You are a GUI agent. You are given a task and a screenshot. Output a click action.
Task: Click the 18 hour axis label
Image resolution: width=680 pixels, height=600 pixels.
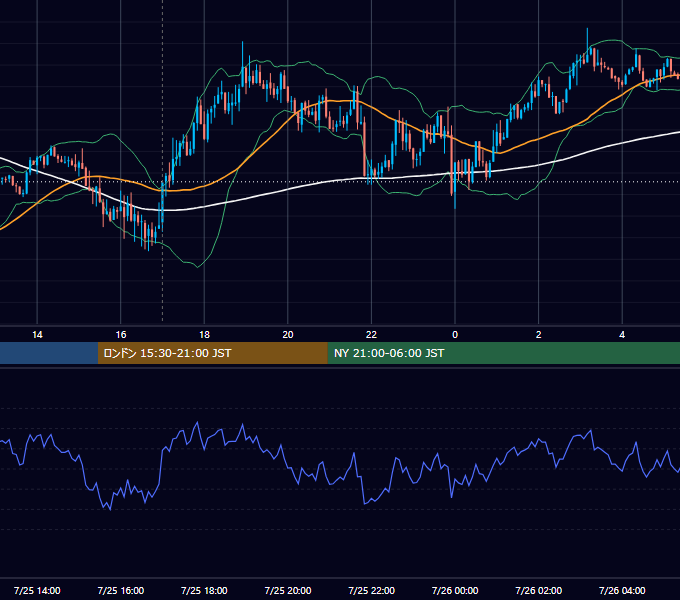coord(204,335)
